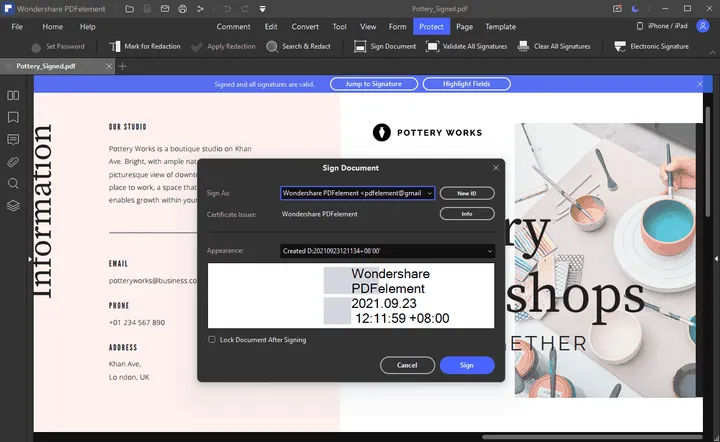The width and height of the screenshot is (720, 442).
Task: Click the print icon in title bar
Action: click(181, 8)
